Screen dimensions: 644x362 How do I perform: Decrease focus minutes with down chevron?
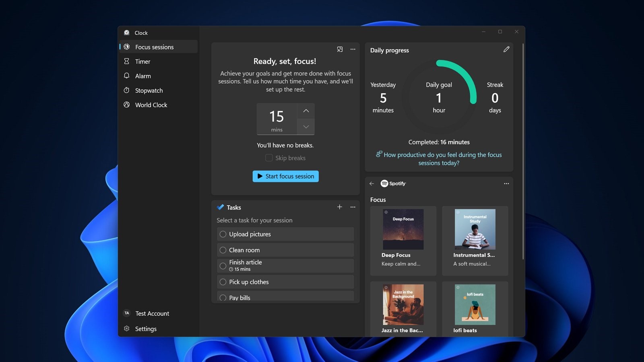click(306, 127)
